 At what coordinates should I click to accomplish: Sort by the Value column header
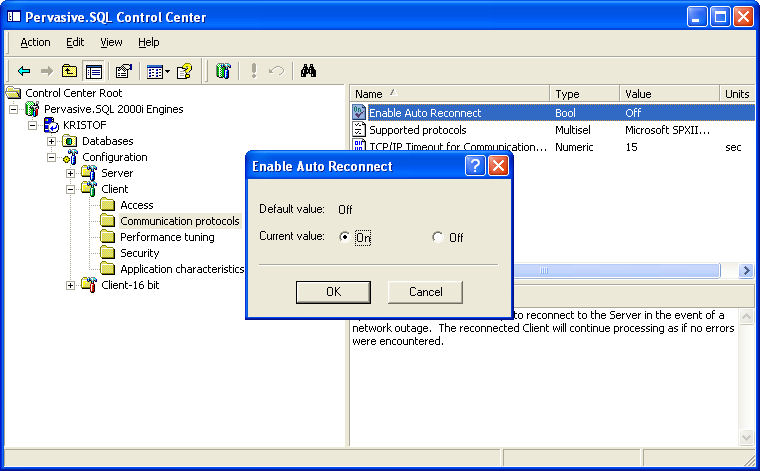click(x=669, y=94)
